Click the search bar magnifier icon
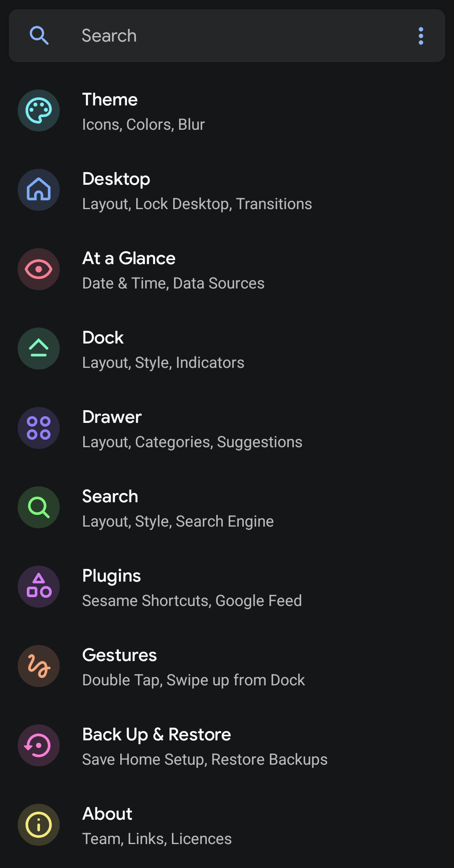 39,36
